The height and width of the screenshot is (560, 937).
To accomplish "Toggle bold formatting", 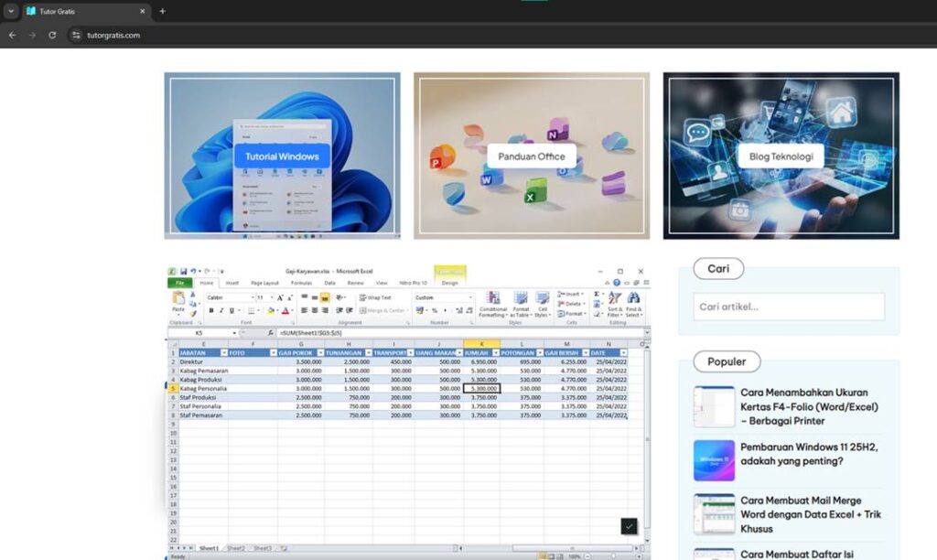I will 211,310.
